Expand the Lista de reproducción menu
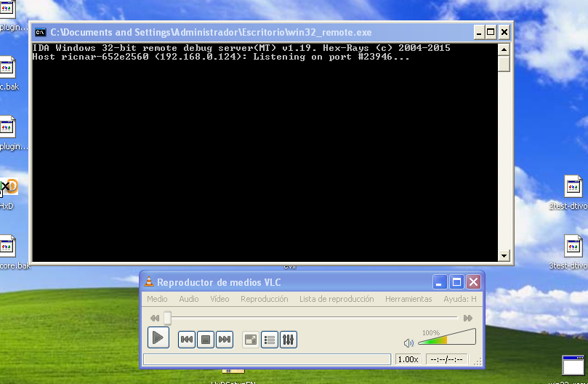This screenshot has width=588, height=384. pos(337,299)
